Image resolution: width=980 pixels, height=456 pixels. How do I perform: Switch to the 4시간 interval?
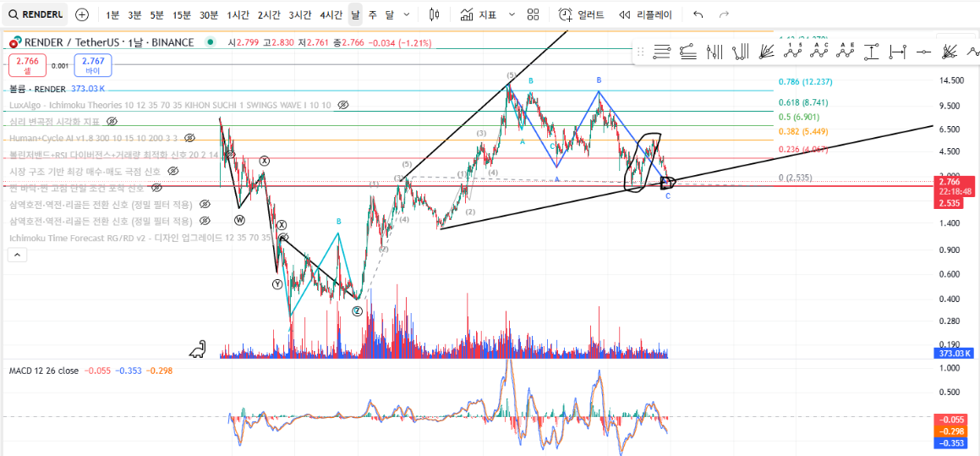point(331,14)
